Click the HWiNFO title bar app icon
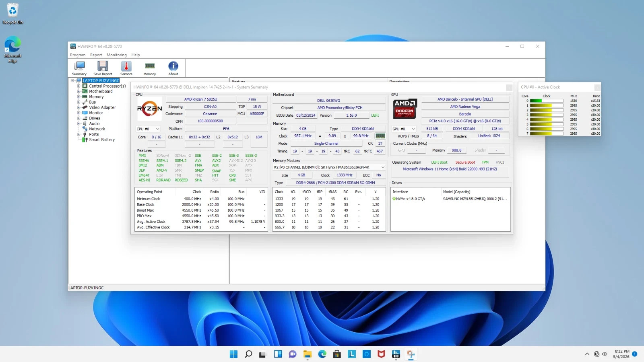644x362 pixels. point(73,46)
